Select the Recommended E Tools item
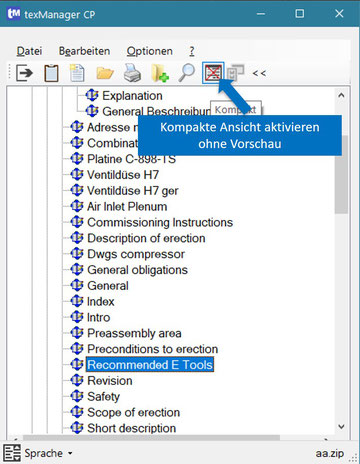The height and width of the screenshot is (464, 360). pyautogui.click(x=150, y=365)
